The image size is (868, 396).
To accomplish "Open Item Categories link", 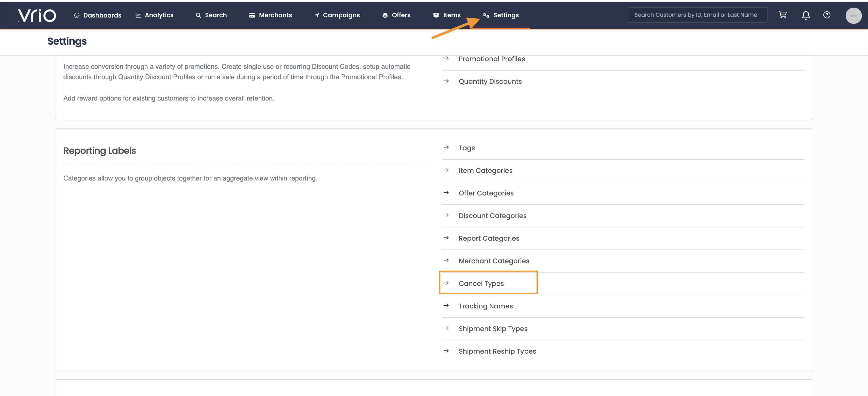I will 485,171.
